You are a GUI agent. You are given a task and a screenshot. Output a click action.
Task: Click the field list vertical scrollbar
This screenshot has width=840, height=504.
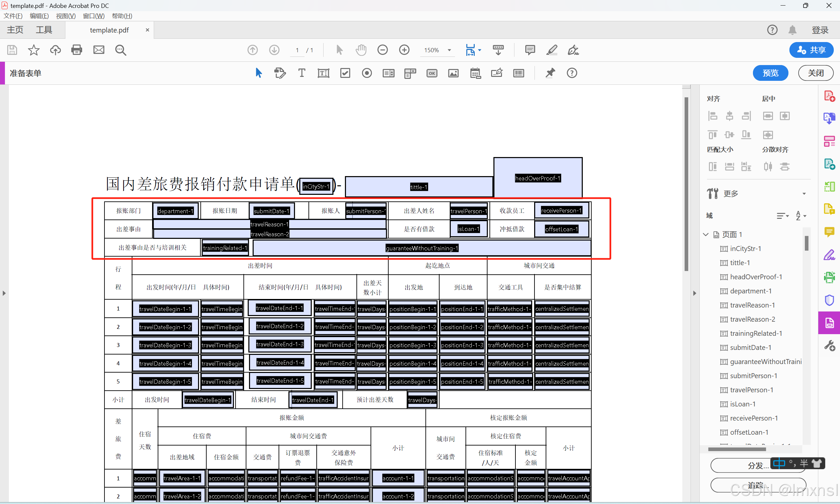coord(806,243)
